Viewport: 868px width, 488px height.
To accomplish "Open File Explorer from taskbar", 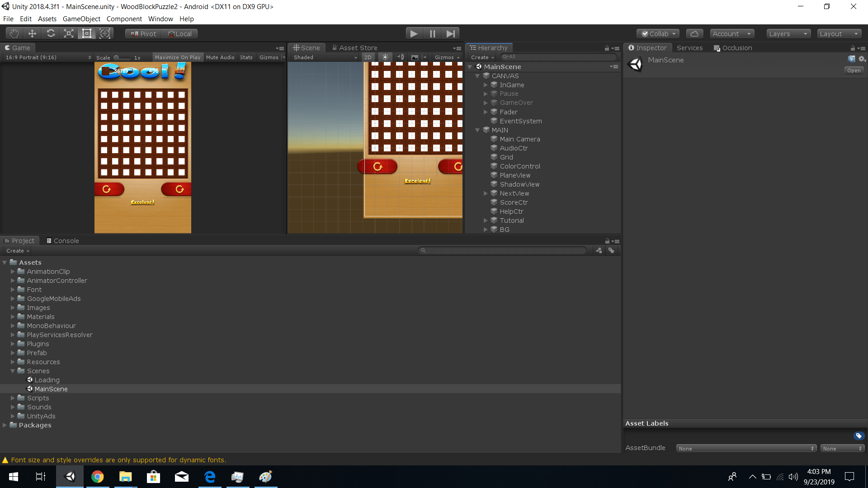I will click(x=125, y=477).
